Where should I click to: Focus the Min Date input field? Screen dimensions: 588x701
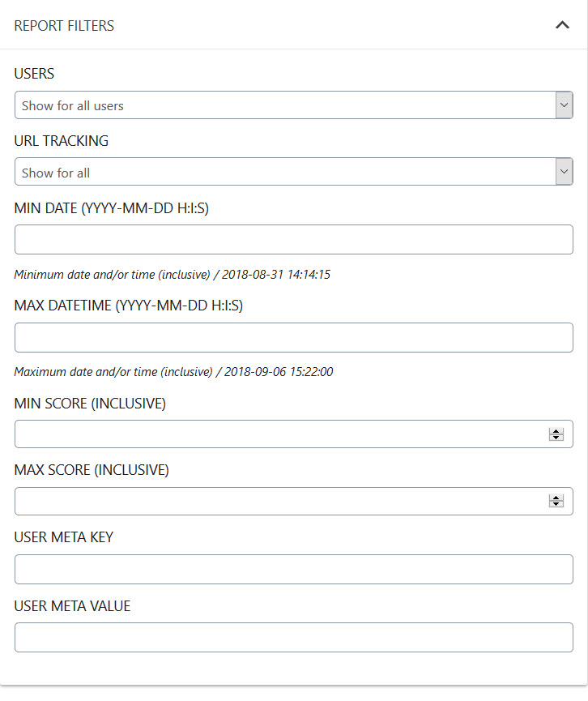(x=293, y=240)
